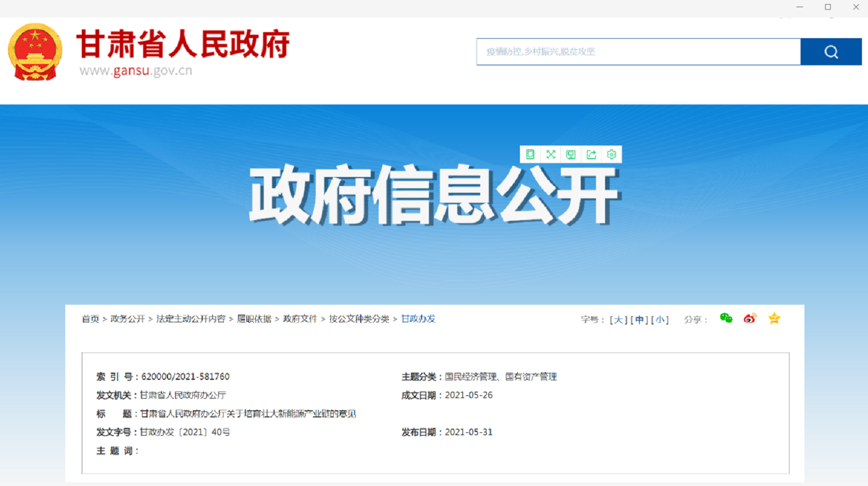Image resolution: width=868 pixels, height=486 pixels.
Task: Go to 首页 in the breadcrumb
Action: 90,319
